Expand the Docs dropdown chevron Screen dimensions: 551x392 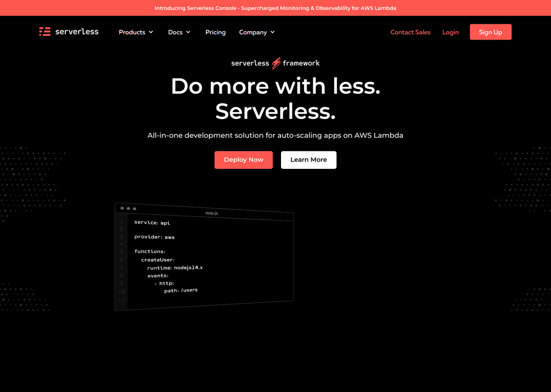coord(188,32)
